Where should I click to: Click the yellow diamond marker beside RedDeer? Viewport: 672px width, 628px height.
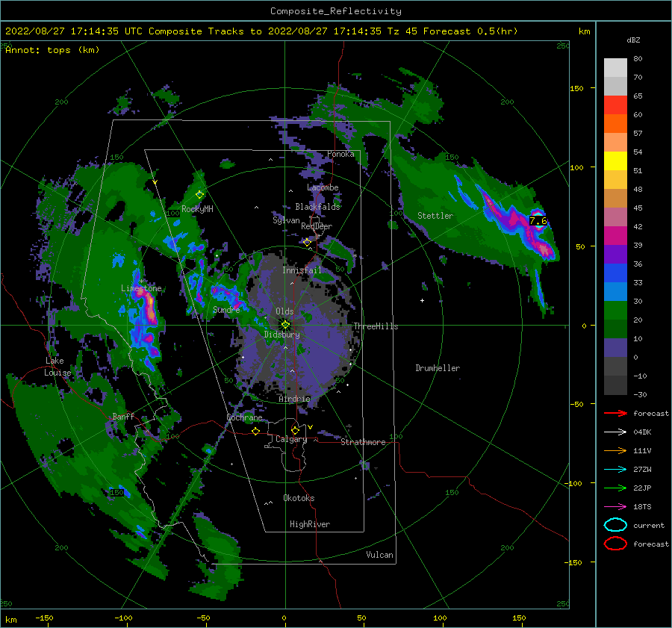pos(307,243)
